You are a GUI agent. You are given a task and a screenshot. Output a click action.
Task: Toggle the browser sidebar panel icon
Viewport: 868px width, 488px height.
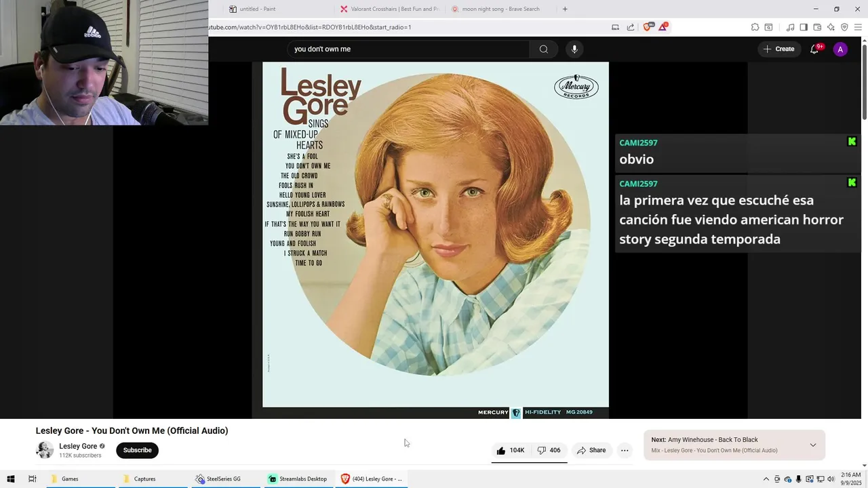[x=804, y=27]
